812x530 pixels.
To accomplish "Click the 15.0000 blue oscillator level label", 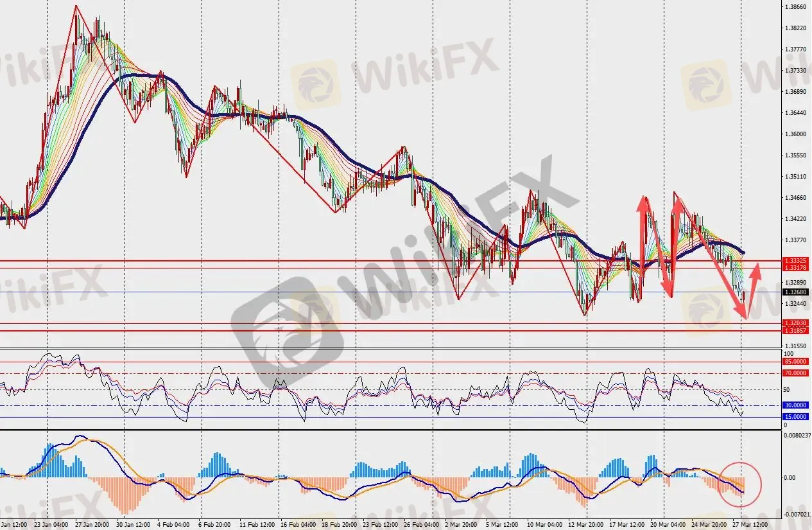I will point(795,417).
